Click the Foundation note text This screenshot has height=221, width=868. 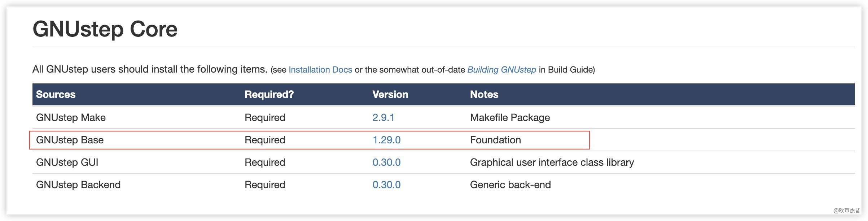tap(495, 140)
